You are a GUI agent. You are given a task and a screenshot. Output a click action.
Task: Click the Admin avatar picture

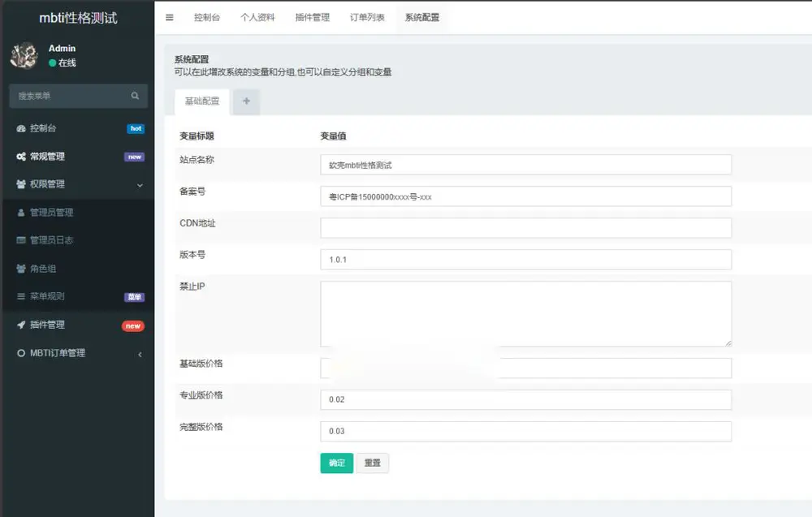tap(24, 55)
